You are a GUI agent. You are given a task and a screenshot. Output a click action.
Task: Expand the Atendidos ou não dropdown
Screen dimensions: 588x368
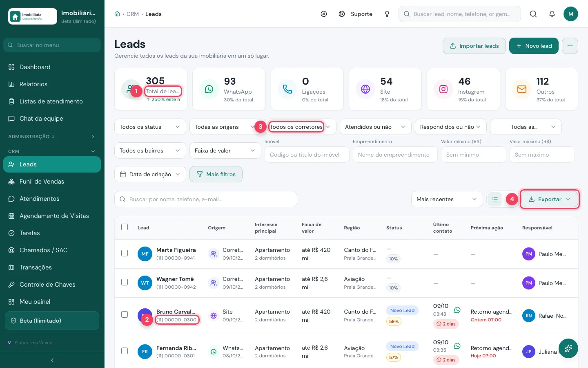coord(376,127)
